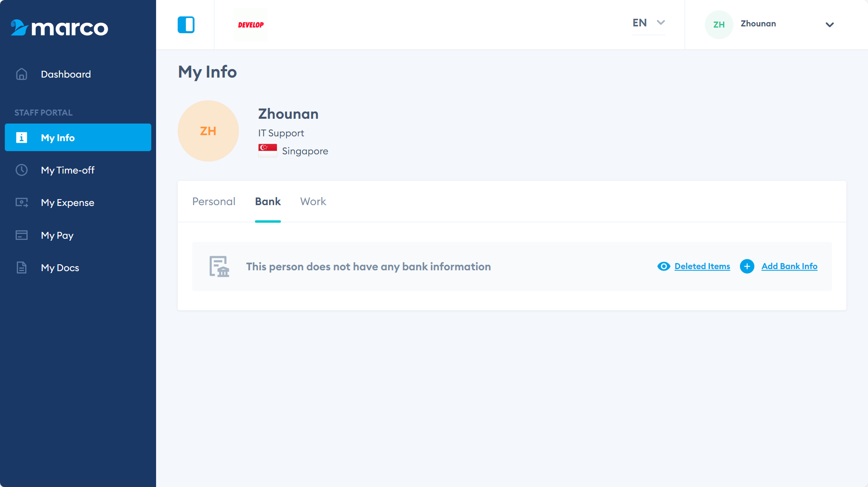Click the My Expense money icon
Image resolution: width=868 pixels, height=487 pixels.
22,203
